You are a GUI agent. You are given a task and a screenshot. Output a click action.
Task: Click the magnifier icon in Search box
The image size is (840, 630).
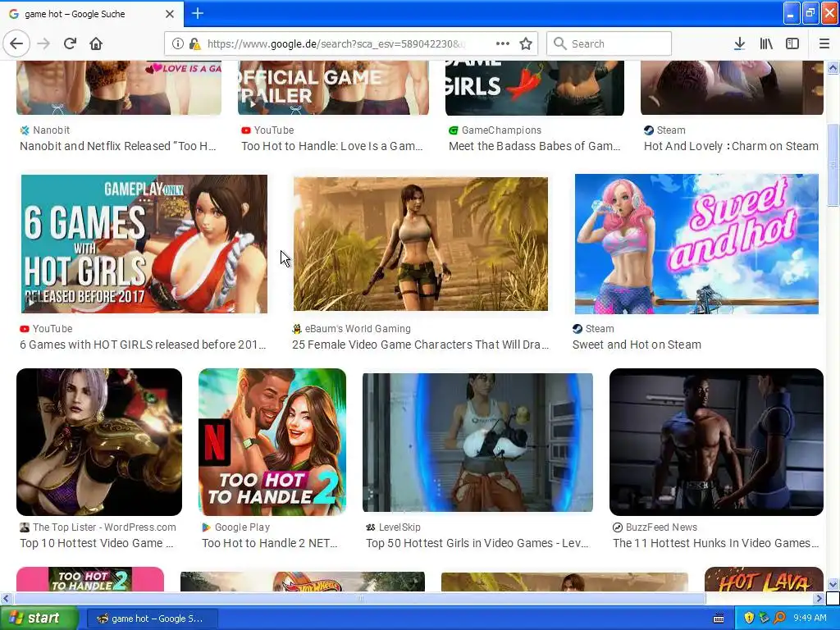[559, 43]
